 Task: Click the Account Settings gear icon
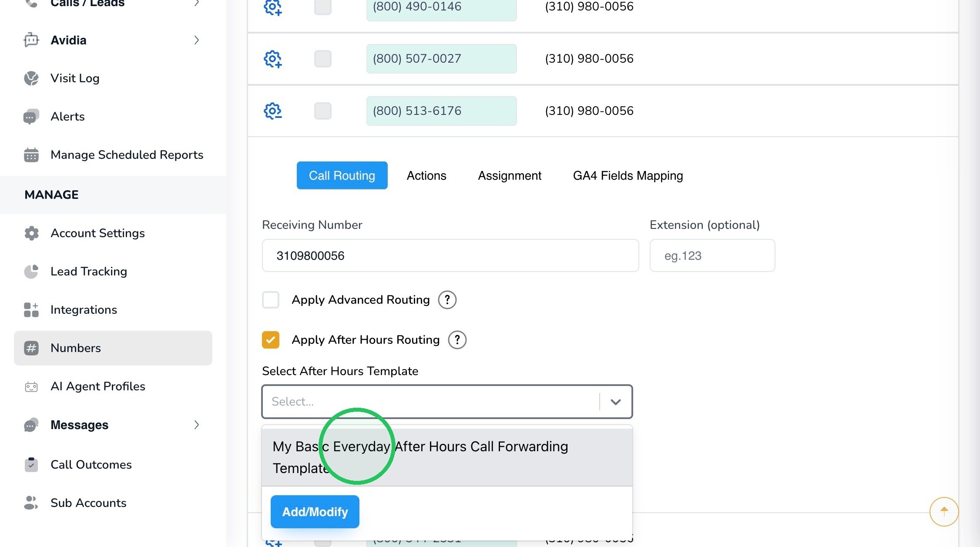(31, 233)
